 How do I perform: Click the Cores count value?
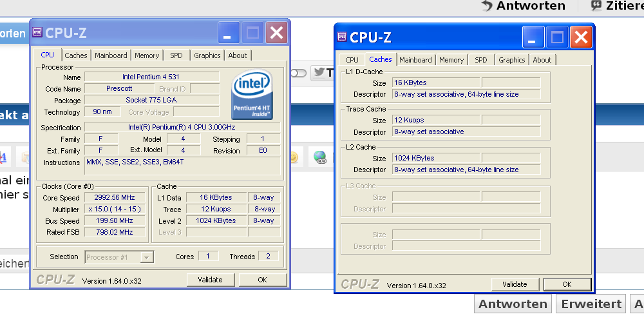[x=208, y=256]
